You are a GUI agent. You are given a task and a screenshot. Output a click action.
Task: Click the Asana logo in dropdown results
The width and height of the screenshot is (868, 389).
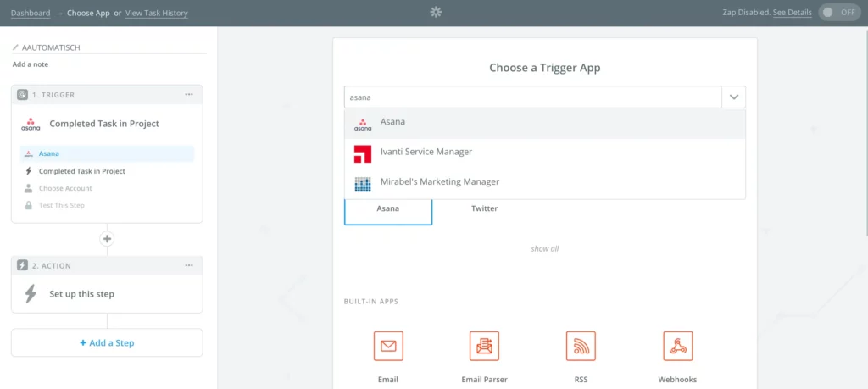pos(363,125)
